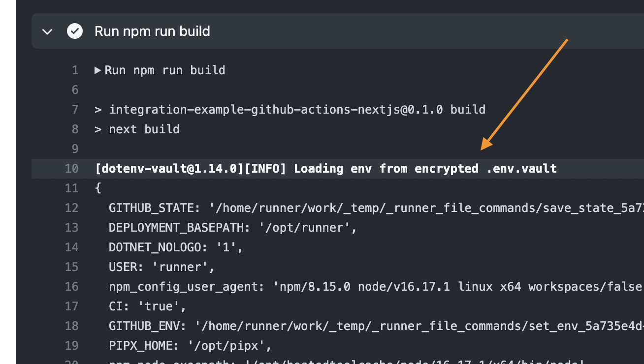
Task: Select line number 1 in the log
Action: pos(75,70)
